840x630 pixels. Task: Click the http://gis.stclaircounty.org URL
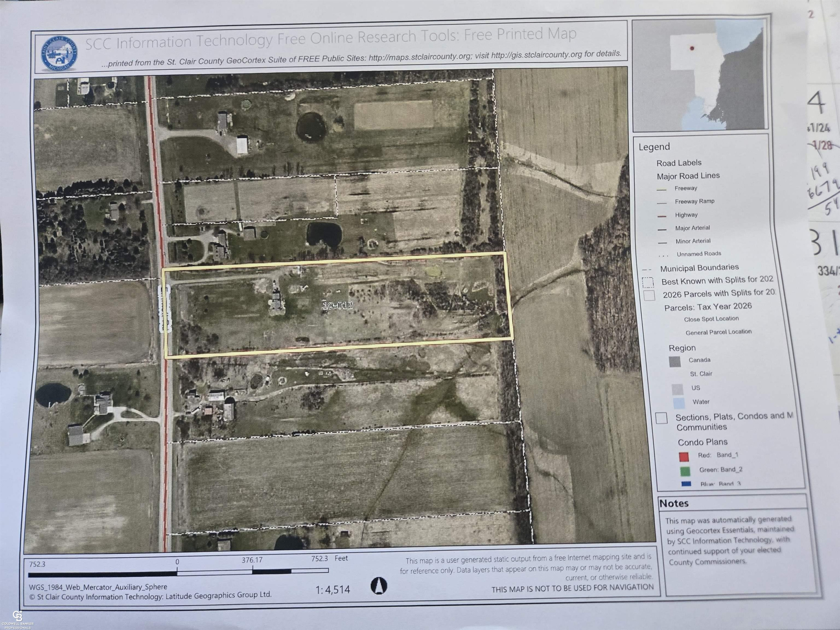coord(536,55)
